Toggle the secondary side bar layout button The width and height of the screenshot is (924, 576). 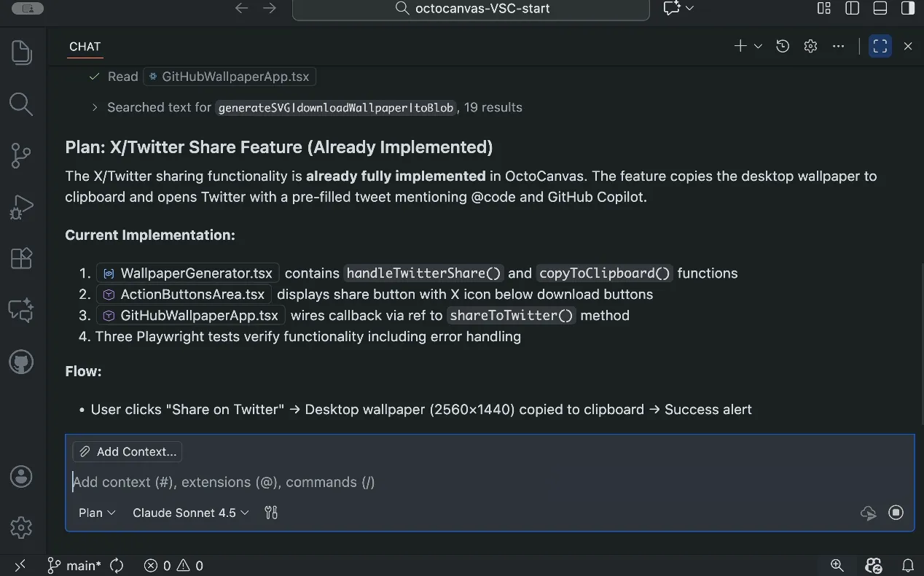pos(908,8)
